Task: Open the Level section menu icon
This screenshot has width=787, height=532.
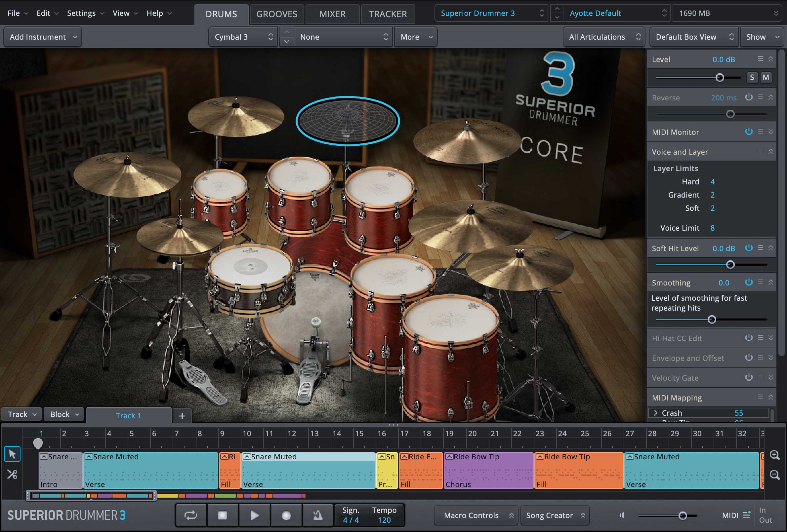Action: [x=760, y=59]
